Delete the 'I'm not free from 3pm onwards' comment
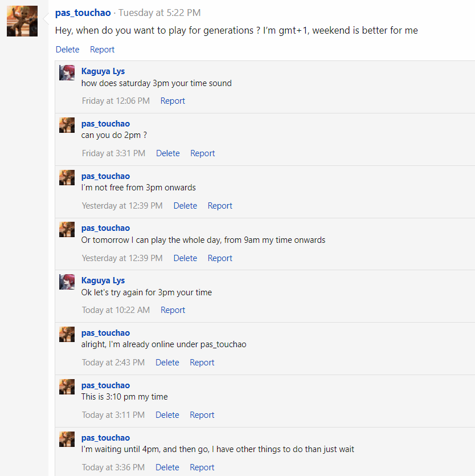 (x=185, y=206)
